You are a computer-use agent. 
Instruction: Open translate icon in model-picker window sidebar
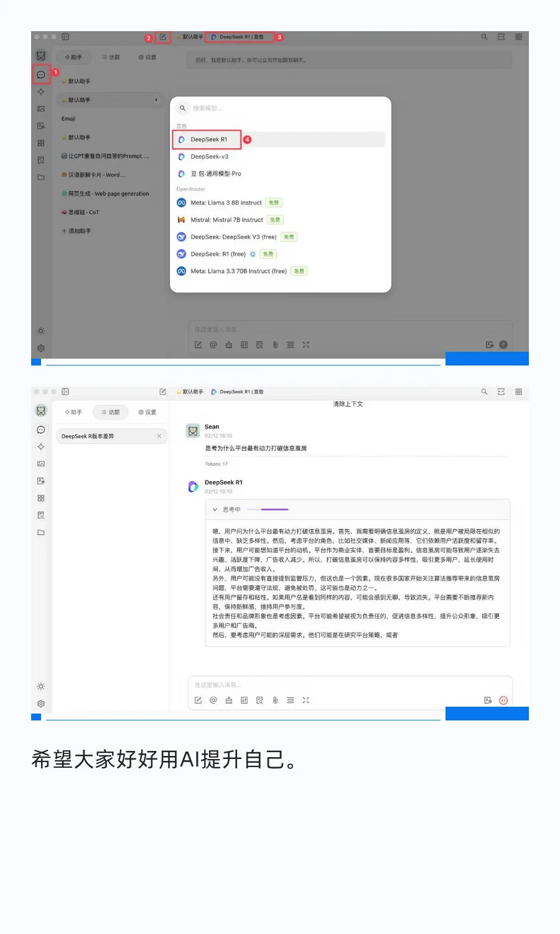pyautogui.click(x=40, y=126)
